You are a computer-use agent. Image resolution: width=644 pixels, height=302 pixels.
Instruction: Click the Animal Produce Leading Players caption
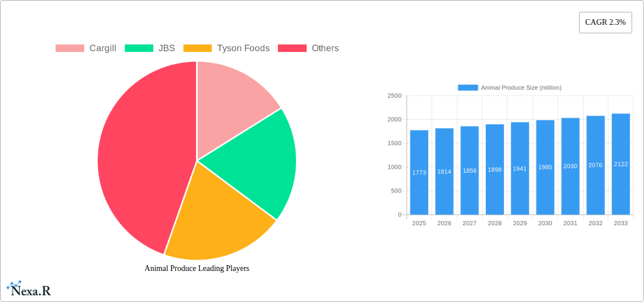197,268
